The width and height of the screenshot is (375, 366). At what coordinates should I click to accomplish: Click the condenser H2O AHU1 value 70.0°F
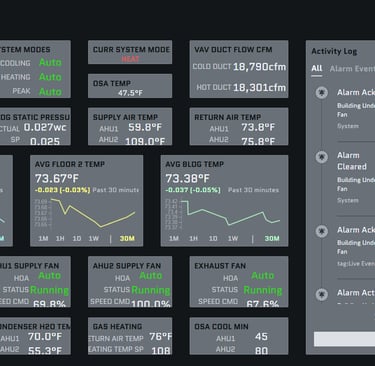point(45,336)
